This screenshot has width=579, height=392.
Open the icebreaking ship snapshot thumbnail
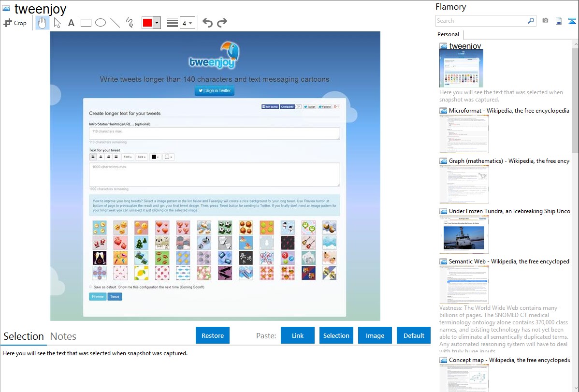pos(464,234)
